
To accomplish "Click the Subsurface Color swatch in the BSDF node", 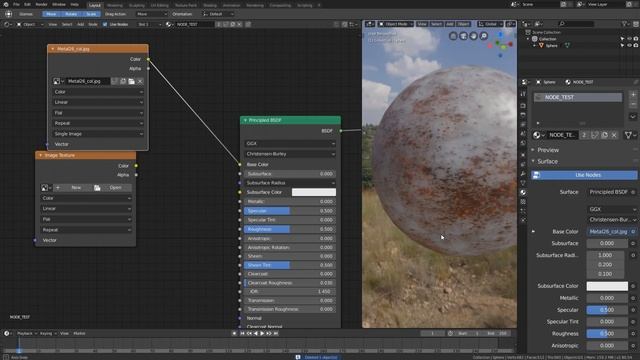I will point(313,192).
